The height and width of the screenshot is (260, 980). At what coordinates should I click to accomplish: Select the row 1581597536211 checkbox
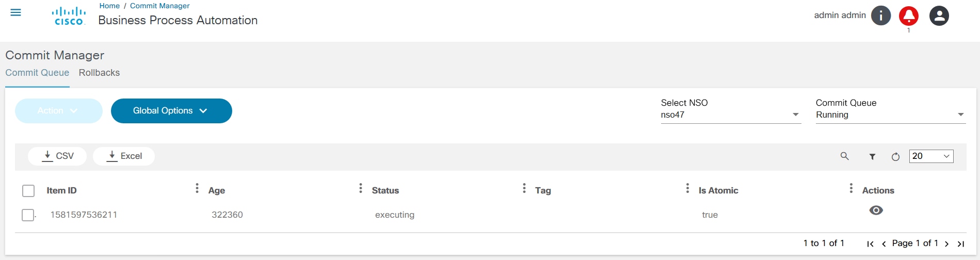(28, 215)
